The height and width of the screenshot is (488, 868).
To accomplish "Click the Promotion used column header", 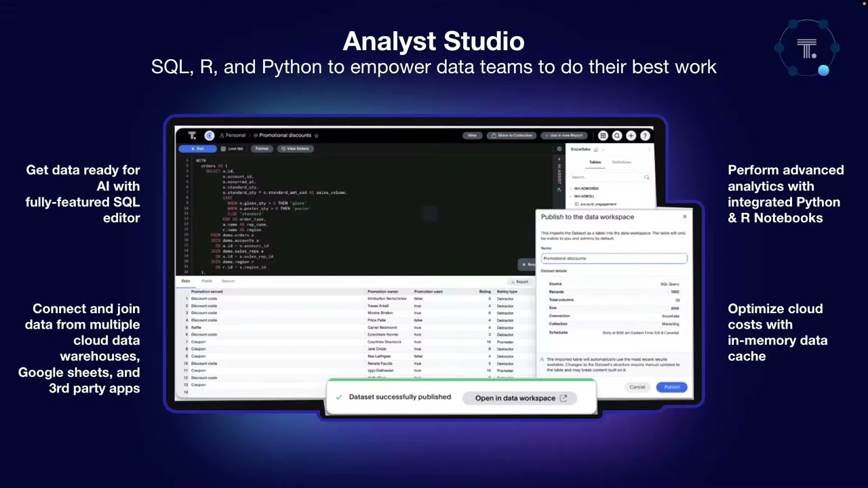I will point(429,291).
